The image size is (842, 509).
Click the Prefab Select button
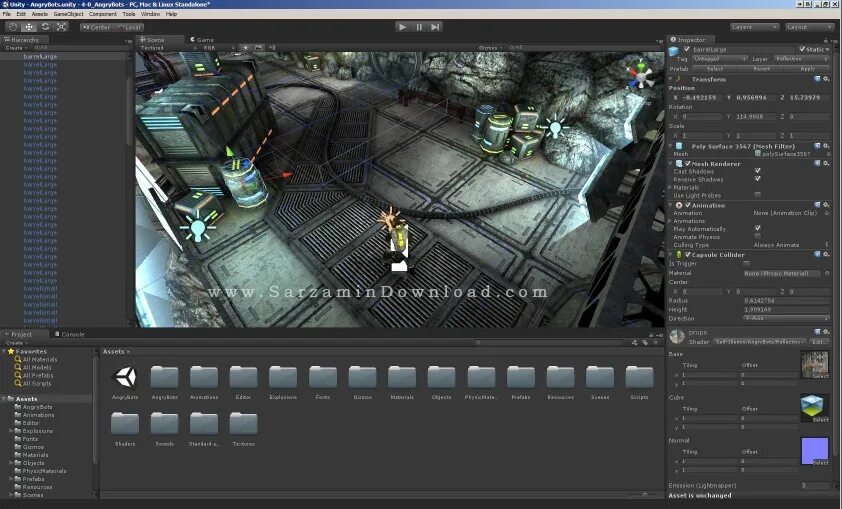[715, 69]
